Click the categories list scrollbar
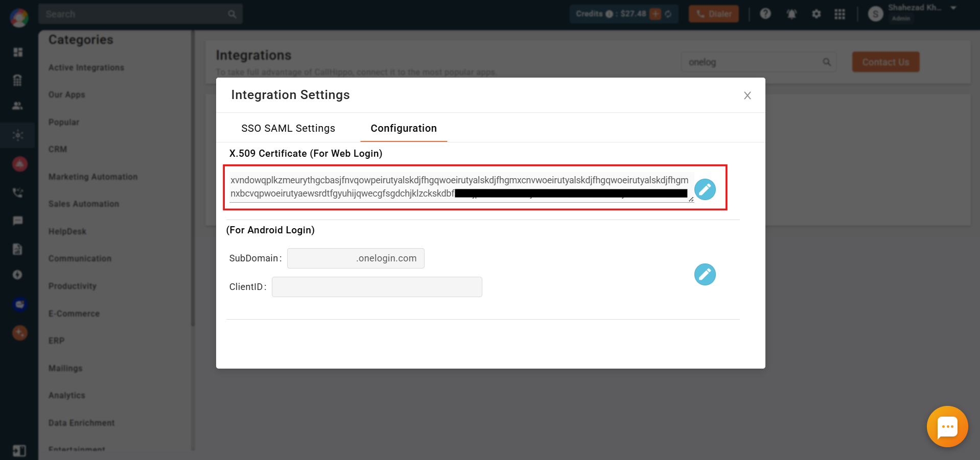This screenshot has height=460, width=980. tap(193, 178)
